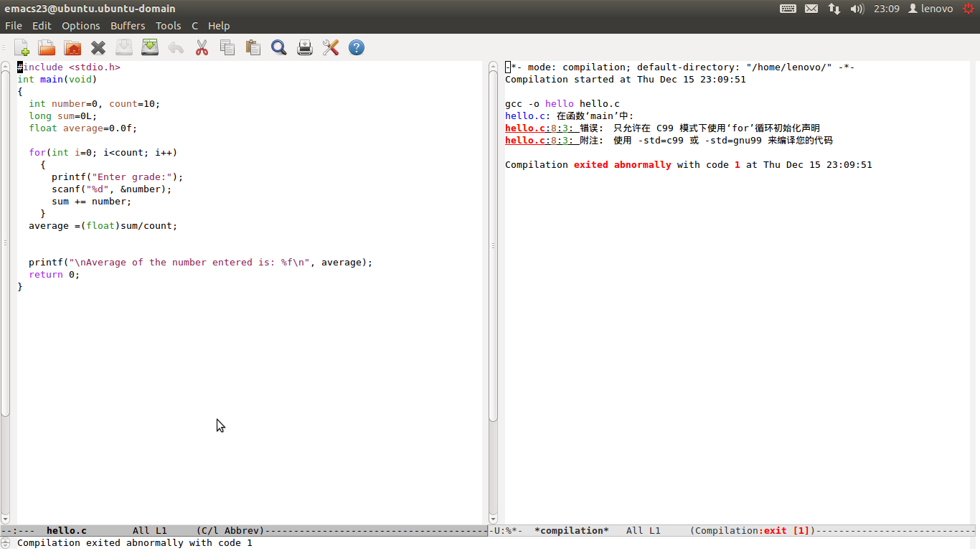Click the Copy toolbar icon
The image size is (980, 551).
[x=227, y=48]
